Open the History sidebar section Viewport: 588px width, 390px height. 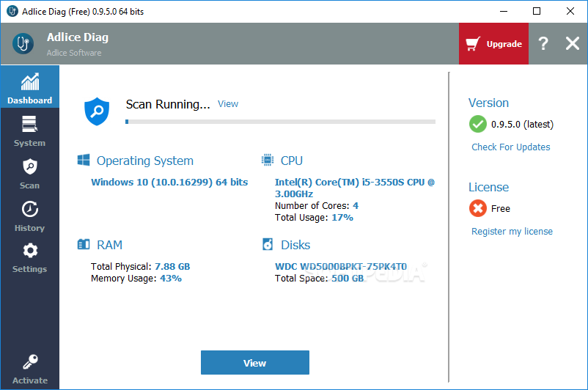coord(29,216)
